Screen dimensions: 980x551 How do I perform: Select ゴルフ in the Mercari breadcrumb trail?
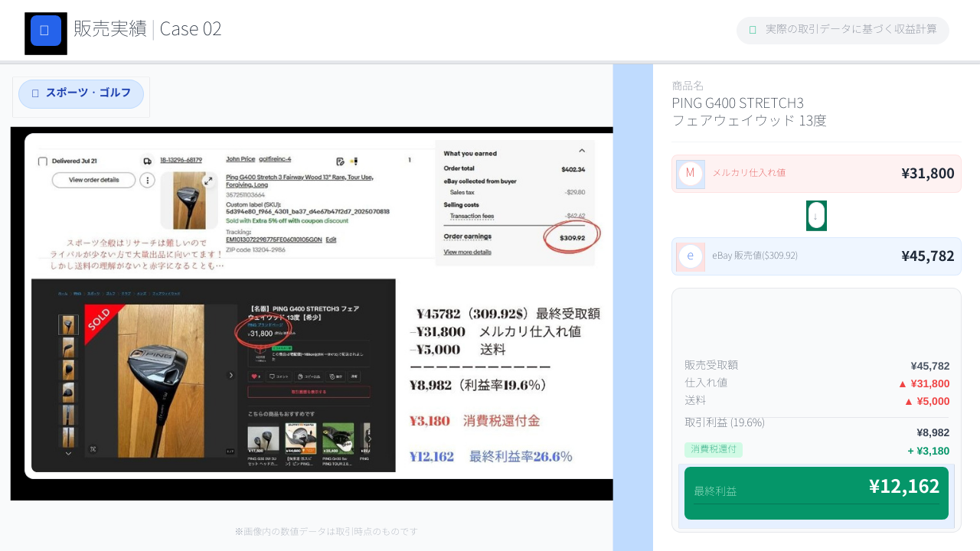point(109,293)
